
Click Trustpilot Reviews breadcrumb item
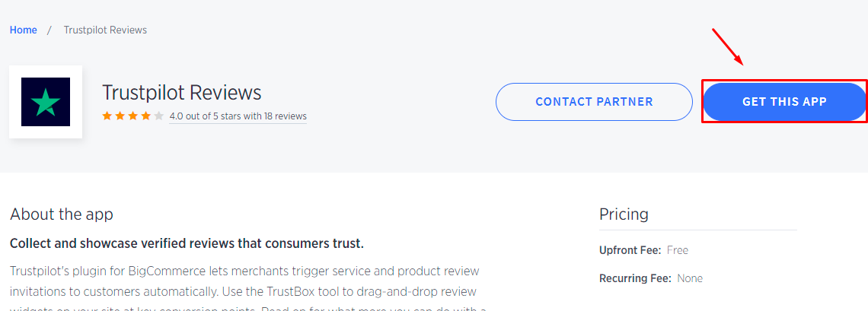click(105, 30)
